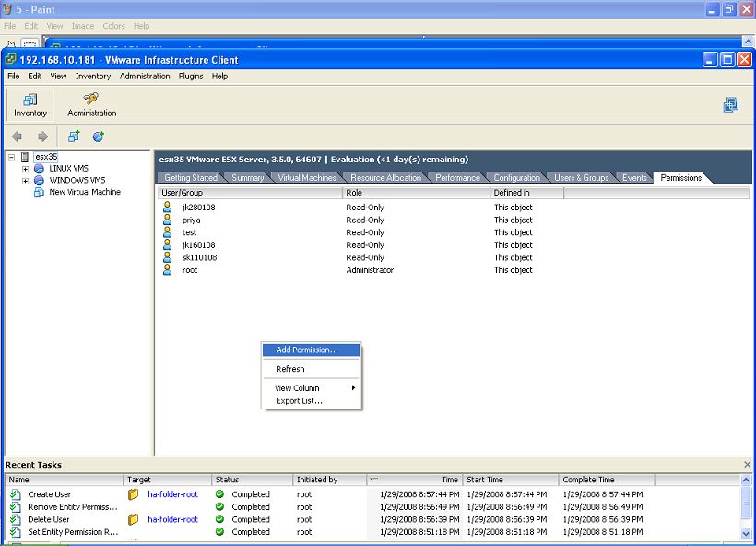Screen dimensions: 756x546
Task: Click the forward navigation arrow
Action: coord(43,136)
